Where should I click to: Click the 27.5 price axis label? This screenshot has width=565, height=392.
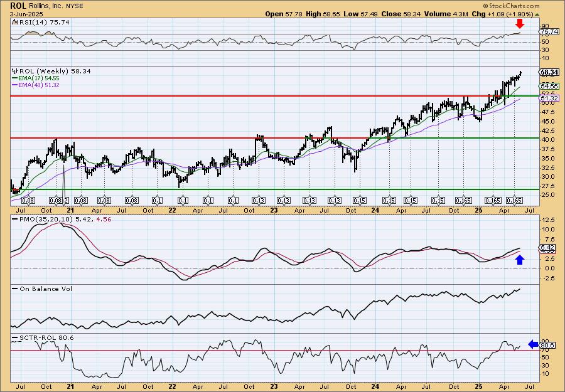point(547,186)
